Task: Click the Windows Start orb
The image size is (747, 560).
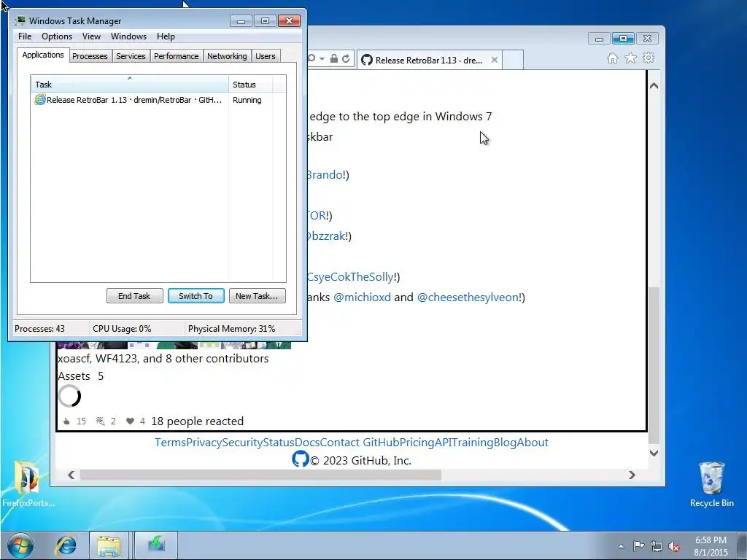Action: (x=20, y=545)
